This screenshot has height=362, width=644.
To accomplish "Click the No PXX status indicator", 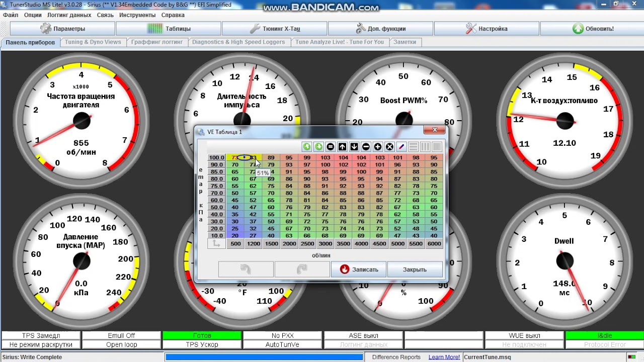I will tap(282, 335).
